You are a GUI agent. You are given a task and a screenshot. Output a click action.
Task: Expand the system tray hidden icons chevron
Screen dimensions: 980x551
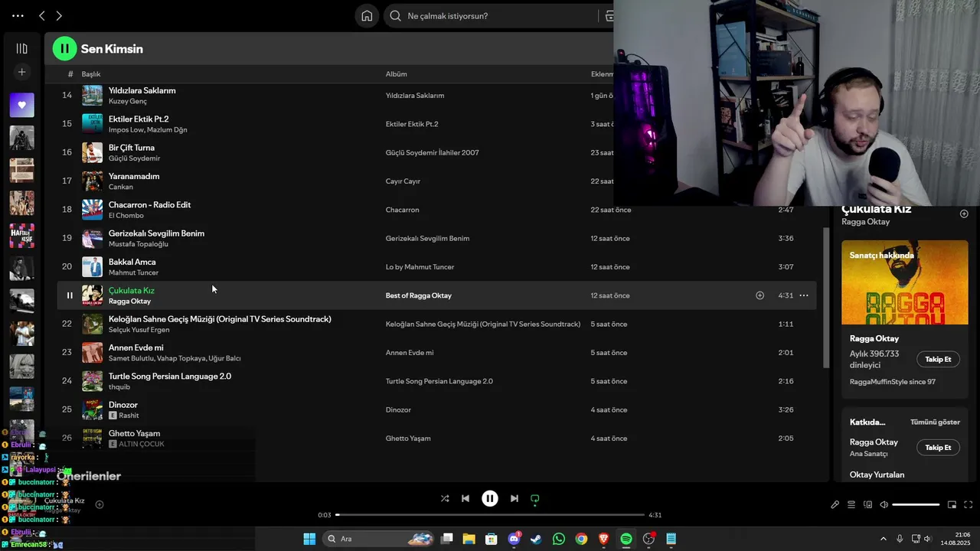[883, 539]
